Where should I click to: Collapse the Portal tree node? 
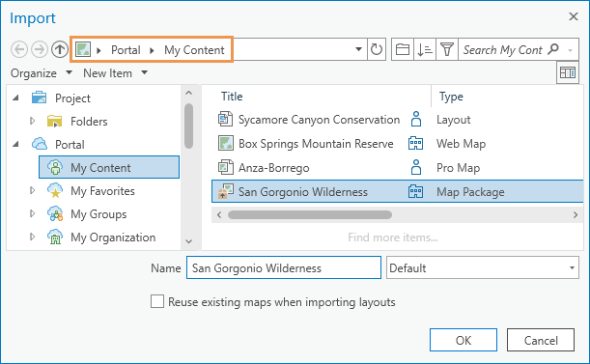pos(15,144)
